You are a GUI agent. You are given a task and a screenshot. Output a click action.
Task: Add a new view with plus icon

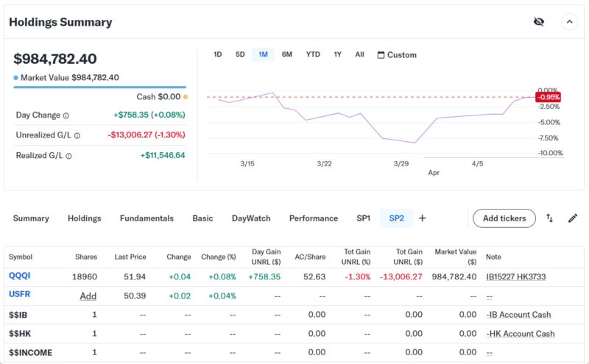423,218
